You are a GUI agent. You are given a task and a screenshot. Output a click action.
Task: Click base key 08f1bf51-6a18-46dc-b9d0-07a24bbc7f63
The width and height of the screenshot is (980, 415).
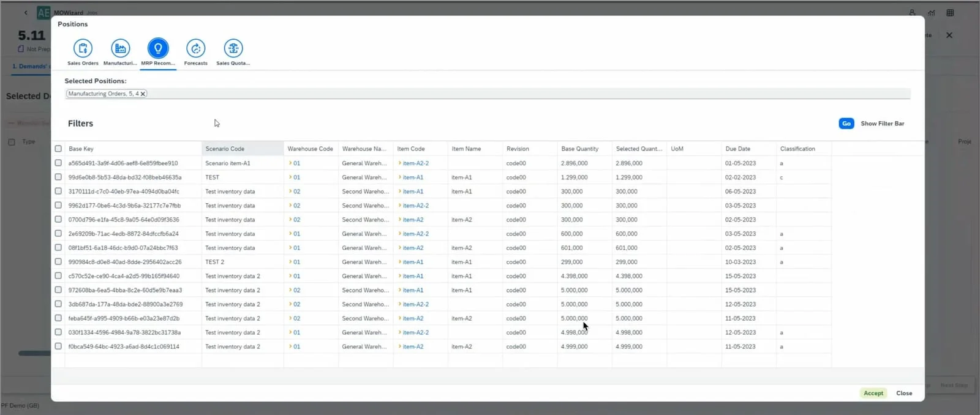[123, 248]
